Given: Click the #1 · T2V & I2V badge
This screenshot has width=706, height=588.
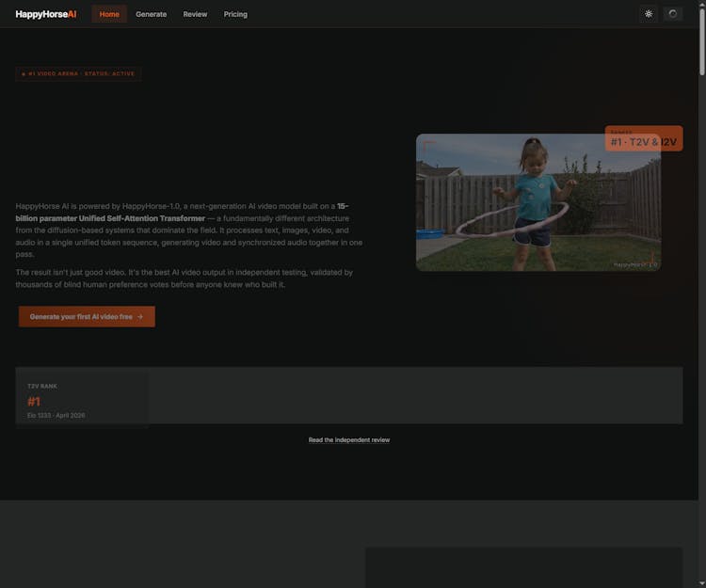Looking at the screenshot, I should coord(644,139).
